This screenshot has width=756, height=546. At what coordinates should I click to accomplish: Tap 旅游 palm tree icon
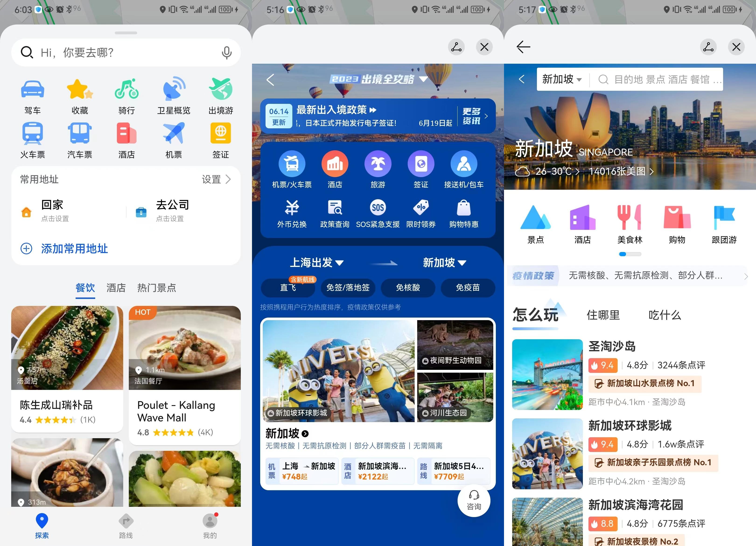378,164
